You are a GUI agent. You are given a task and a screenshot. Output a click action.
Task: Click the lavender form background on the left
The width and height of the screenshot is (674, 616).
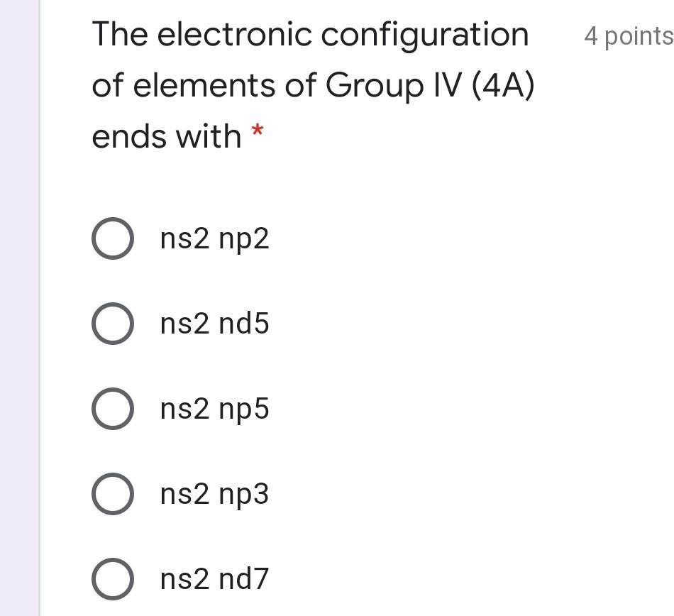coord(19,308)
